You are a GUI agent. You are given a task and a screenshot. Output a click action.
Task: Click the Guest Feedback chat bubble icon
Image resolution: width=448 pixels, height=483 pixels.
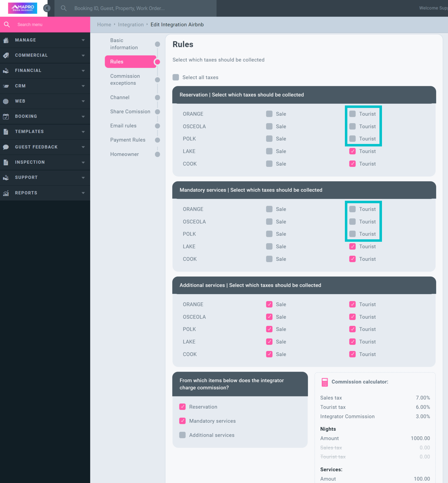click(6, 147)
